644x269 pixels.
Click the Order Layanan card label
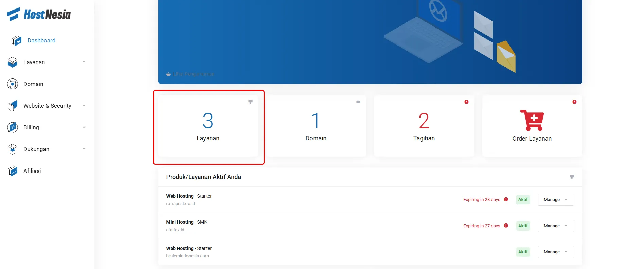pos(532,139)
